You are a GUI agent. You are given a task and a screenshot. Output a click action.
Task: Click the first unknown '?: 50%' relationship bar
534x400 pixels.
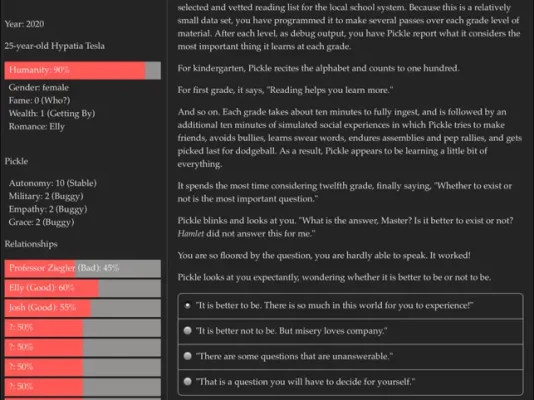(83, 327)
